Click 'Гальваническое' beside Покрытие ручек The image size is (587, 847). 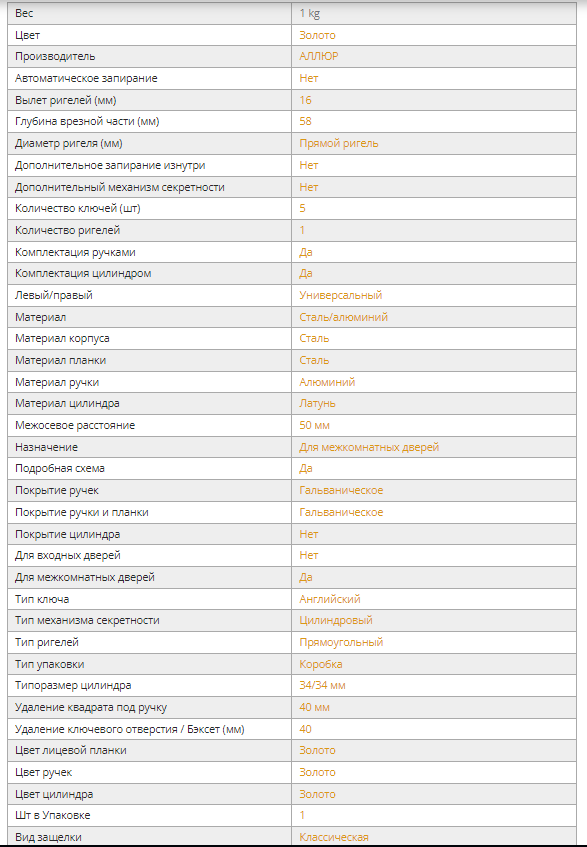click(x=341, y=490)
